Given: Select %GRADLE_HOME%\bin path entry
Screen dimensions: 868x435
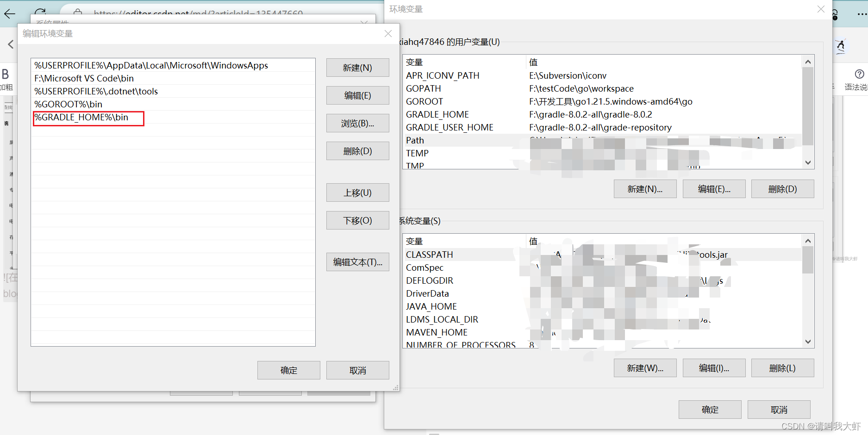Looking at the screenshot, I should (173, 117).
